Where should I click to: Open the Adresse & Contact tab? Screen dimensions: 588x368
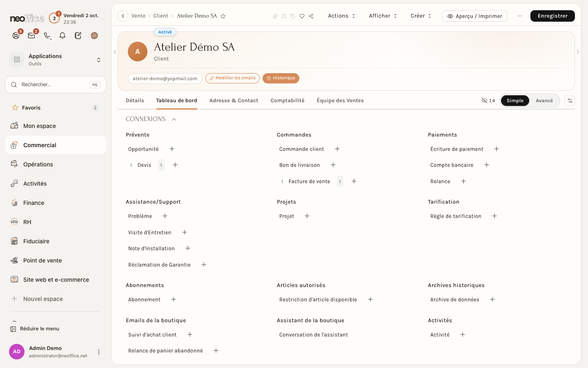coord(234,101)
